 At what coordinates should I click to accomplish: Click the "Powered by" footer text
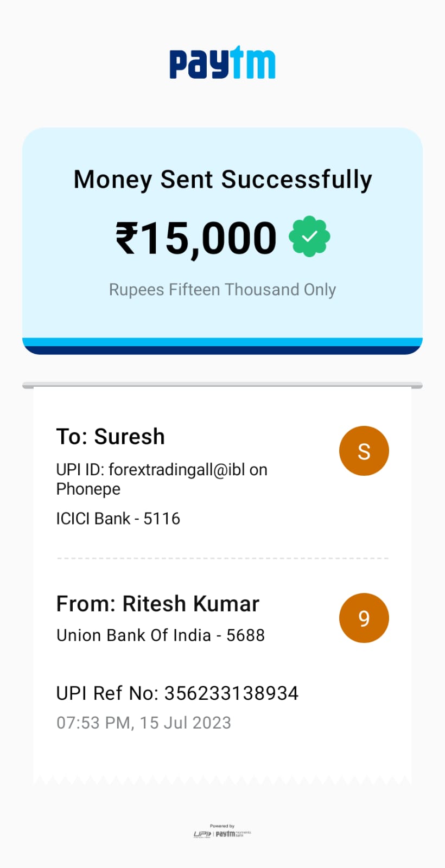click(223, 826)
